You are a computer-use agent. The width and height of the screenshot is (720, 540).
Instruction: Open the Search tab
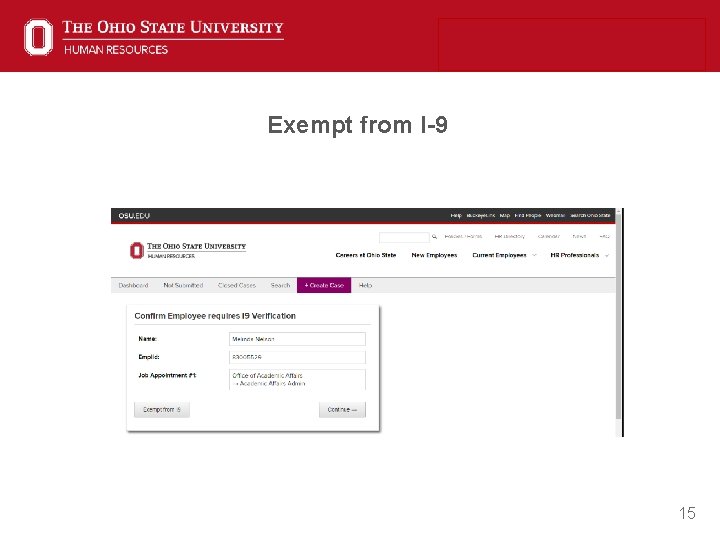(x=280, y=285)
